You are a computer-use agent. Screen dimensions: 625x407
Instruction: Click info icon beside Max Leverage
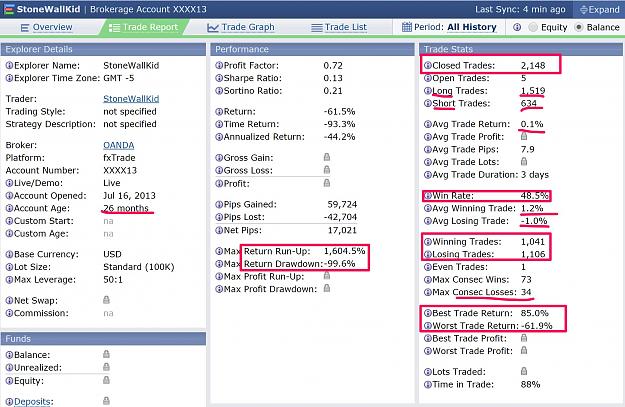9,280
